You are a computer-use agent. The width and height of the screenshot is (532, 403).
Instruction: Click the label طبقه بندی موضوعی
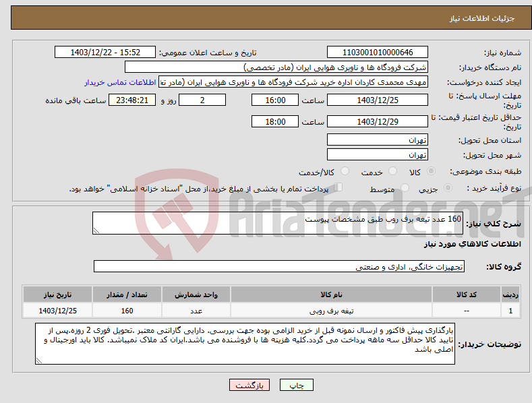tap(485, 172)
